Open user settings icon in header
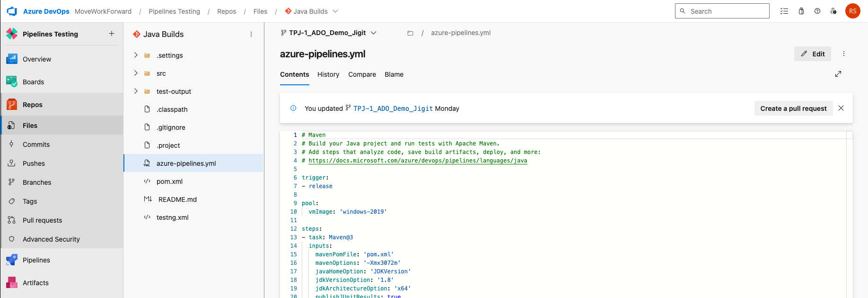 (833, 11)
